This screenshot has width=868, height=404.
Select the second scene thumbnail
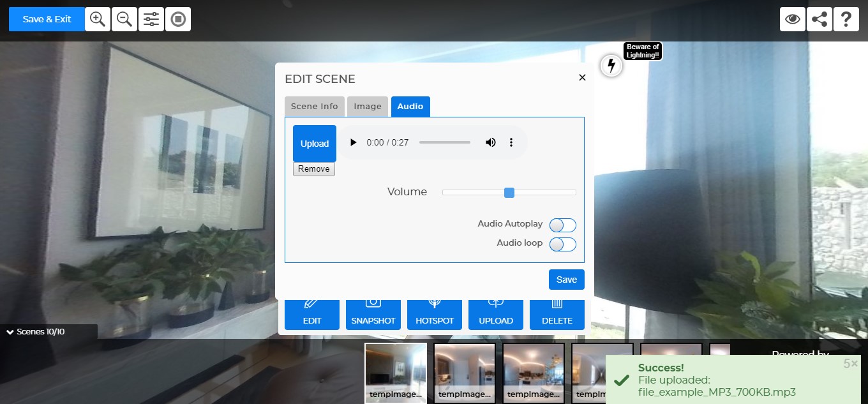coord(465,373)
